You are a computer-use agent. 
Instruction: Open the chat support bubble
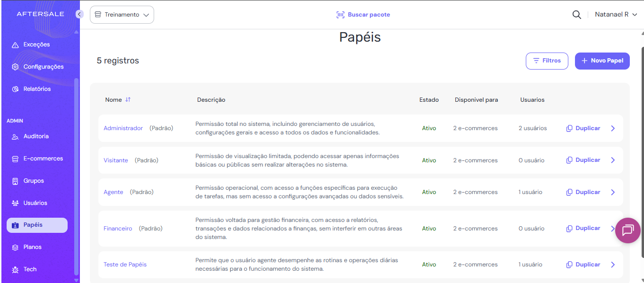click(x=627, y=230)
